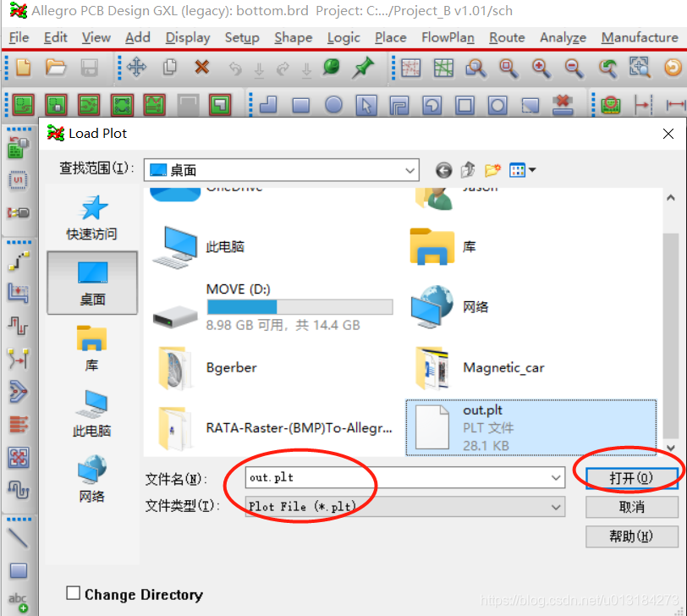Click the 打开(O) button

(x=631, y=478)
